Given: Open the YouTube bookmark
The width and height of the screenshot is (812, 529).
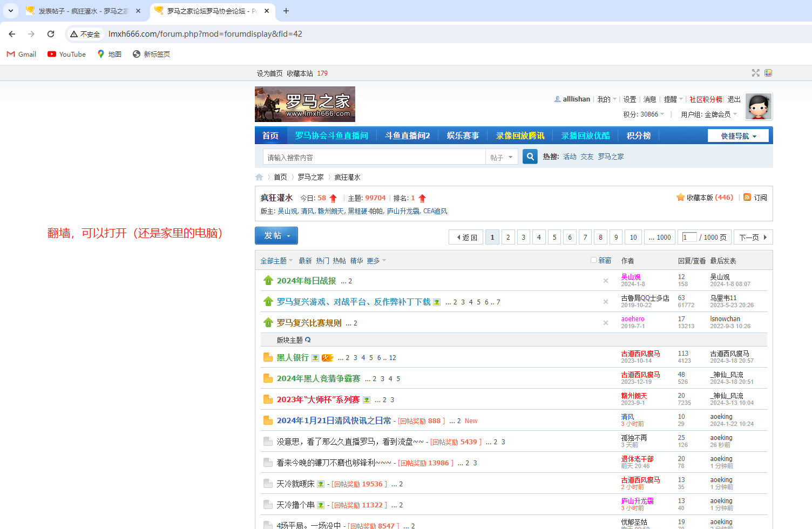Looking at the screenshot, I should (x=66, y=54).
